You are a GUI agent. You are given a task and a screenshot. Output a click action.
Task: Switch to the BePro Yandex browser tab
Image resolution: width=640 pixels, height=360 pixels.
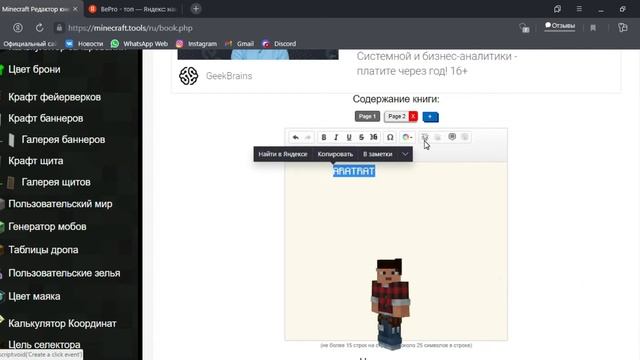[x=133, y=9]
